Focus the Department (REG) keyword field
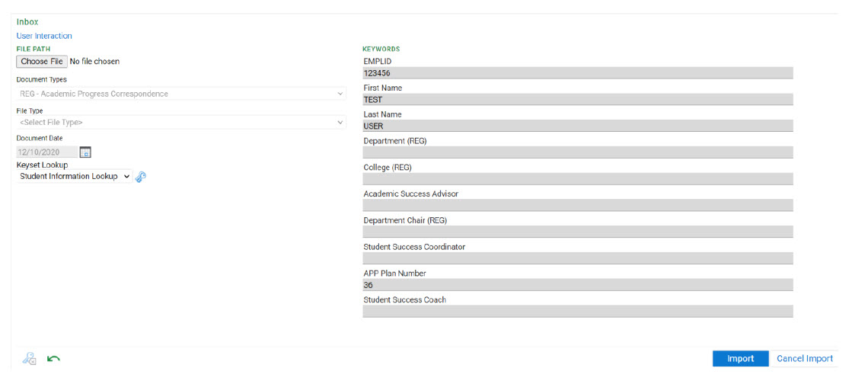The height and width of the screenshot is (381, 868). click(x=577, y=152)
